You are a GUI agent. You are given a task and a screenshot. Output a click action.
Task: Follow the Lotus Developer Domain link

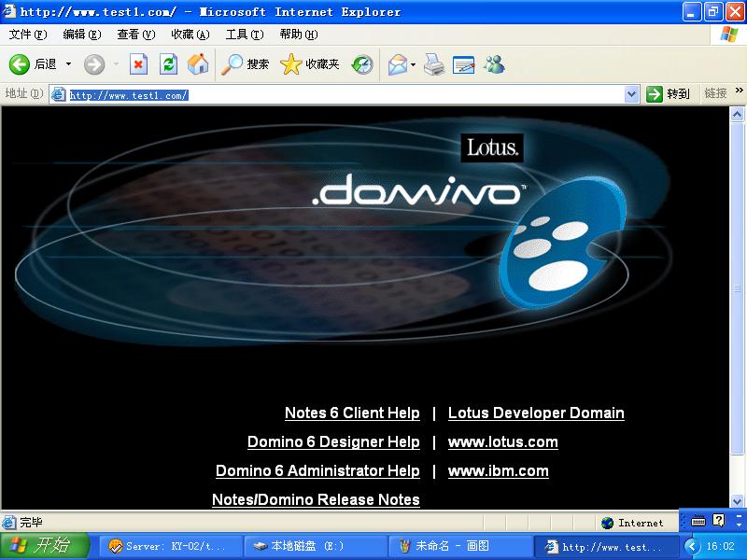pyautogui.click(x=536, y=413)
